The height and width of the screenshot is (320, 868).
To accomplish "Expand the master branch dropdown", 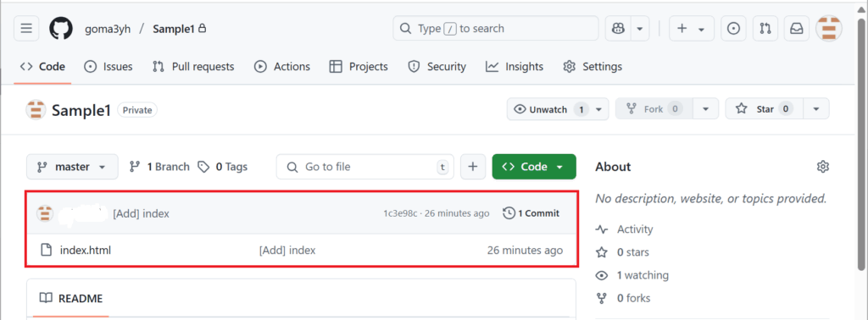I will coord(73,167).
